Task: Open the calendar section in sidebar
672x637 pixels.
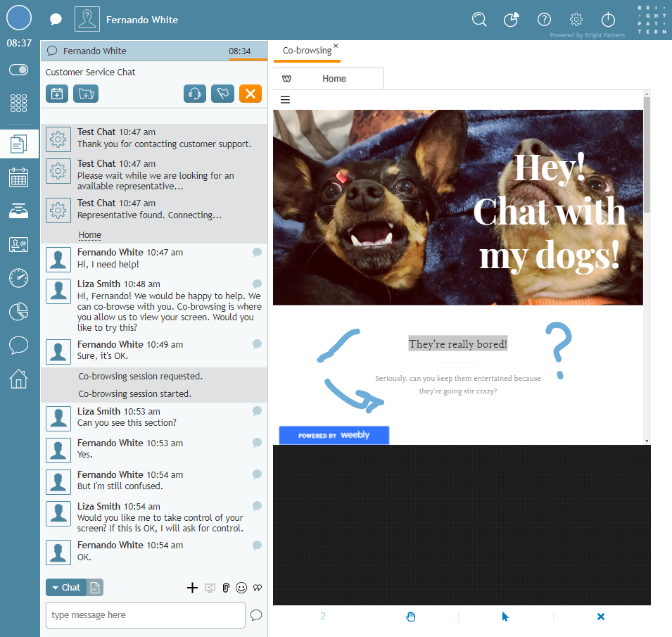Action: [19, 177]
